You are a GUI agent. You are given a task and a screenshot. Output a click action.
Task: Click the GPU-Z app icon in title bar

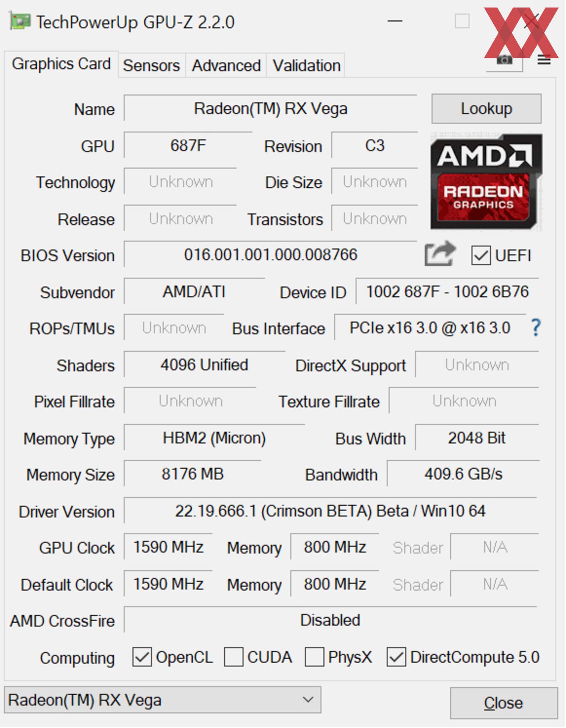20,22
